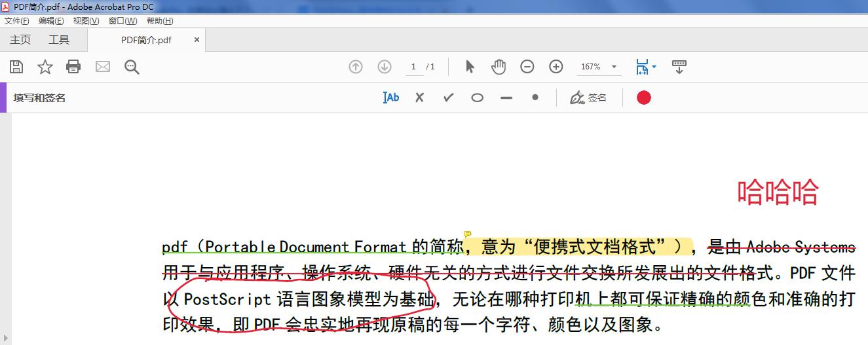Select the Add Text (Ab) tool
Image resolution: width=868 pixels, height=345 pixels.
(x=391, y=98)
